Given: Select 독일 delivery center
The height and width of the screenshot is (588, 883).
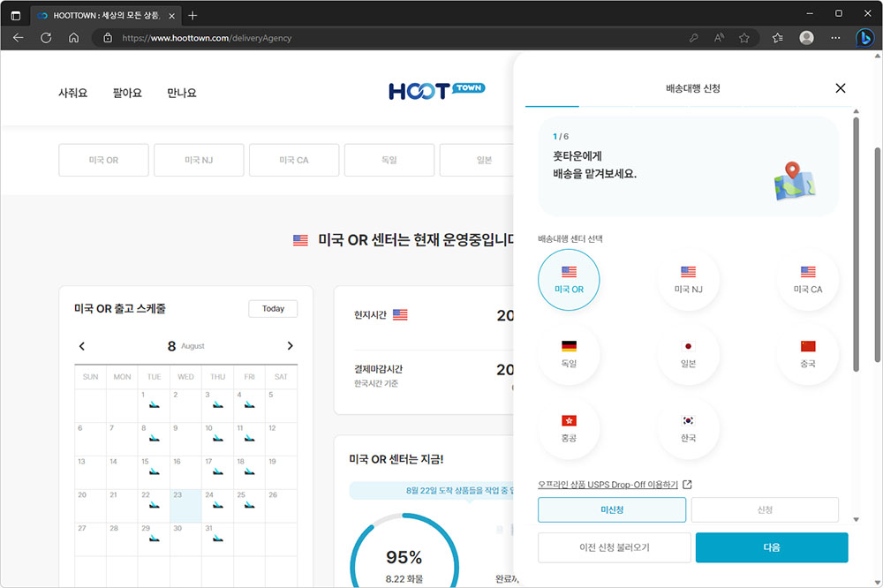Looking at the screenshot, I should 569,354.
